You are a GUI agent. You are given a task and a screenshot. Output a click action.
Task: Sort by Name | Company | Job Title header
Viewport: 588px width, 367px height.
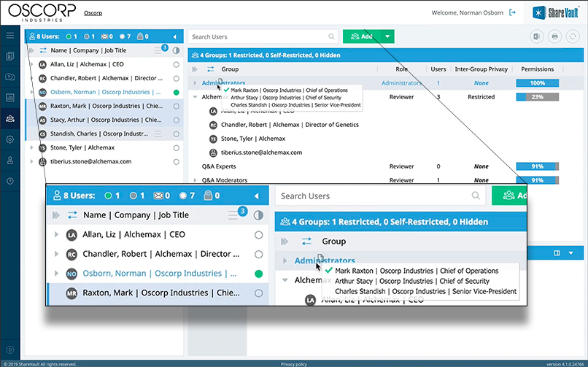[88, 50]
